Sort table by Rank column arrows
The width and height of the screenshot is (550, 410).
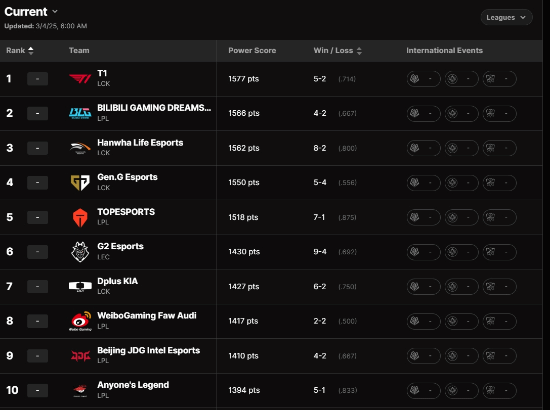click(31, 51)
